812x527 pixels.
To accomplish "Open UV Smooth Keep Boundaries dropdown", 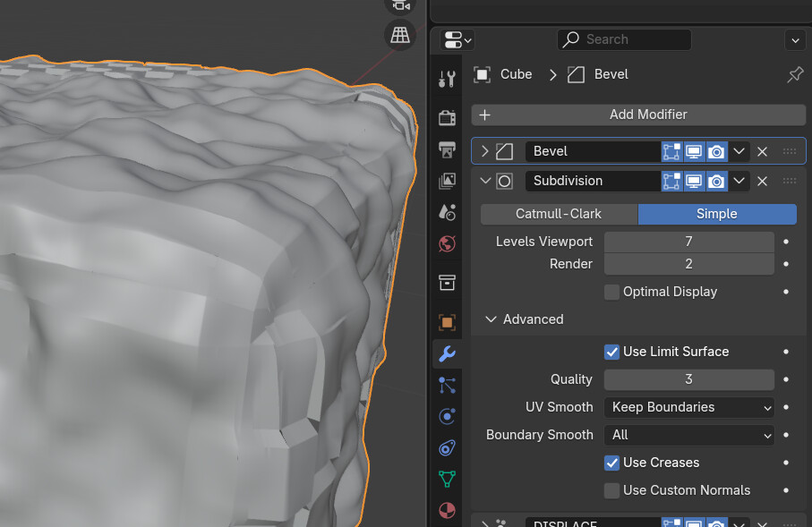I will [688, 407].
